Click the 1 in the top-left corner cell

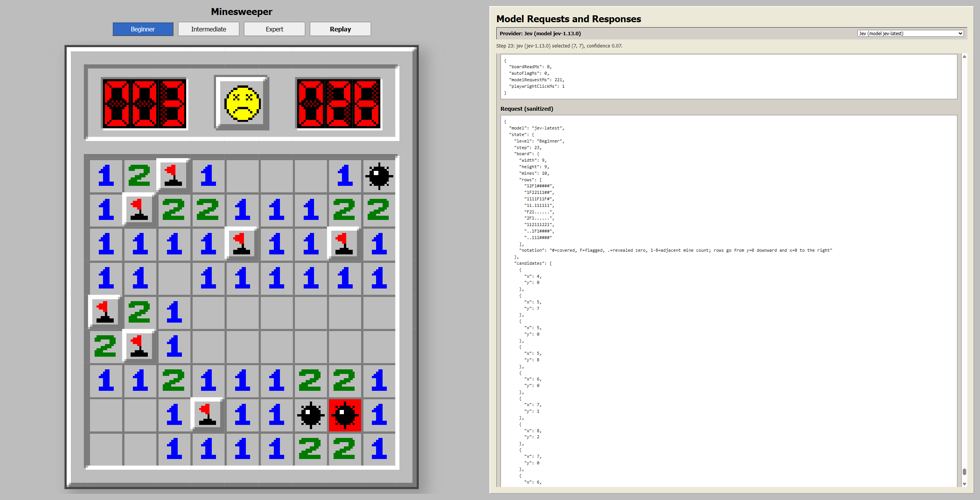(x=106, y=176)
